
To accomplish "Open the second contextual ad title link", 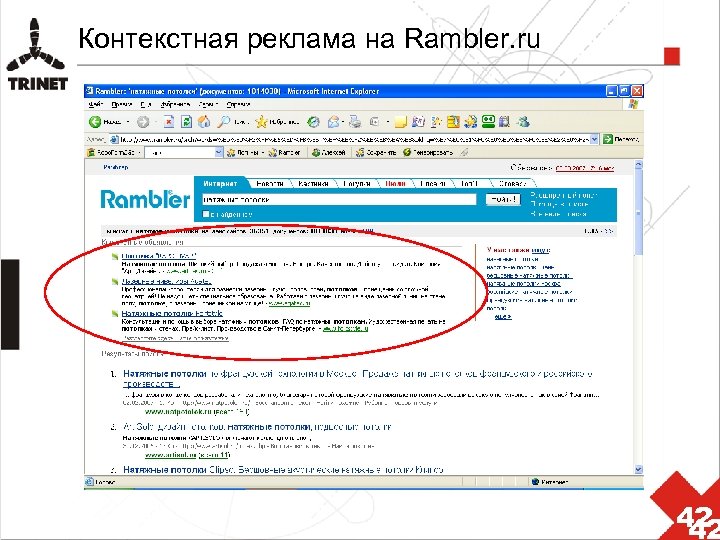I will [166, 281].
